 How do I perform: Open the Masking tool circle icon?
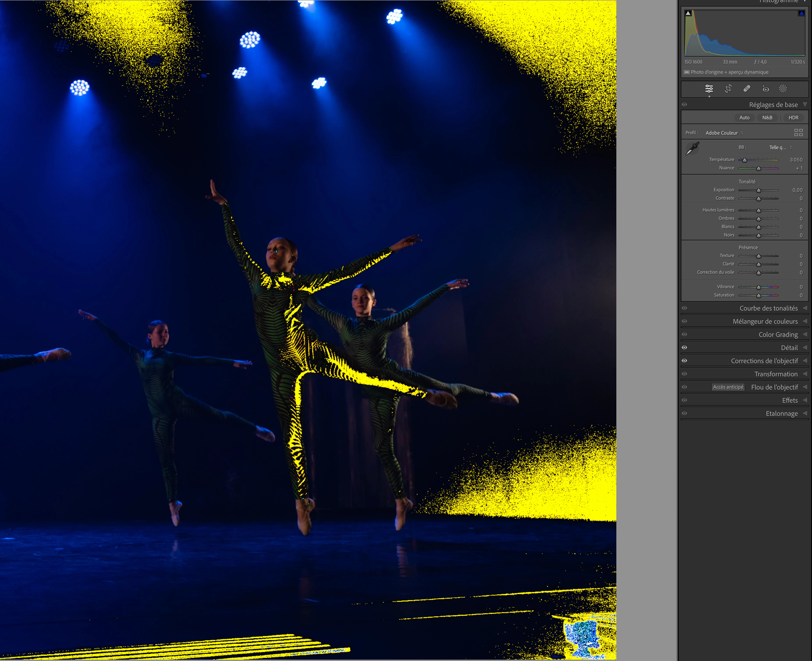point(783,89)
